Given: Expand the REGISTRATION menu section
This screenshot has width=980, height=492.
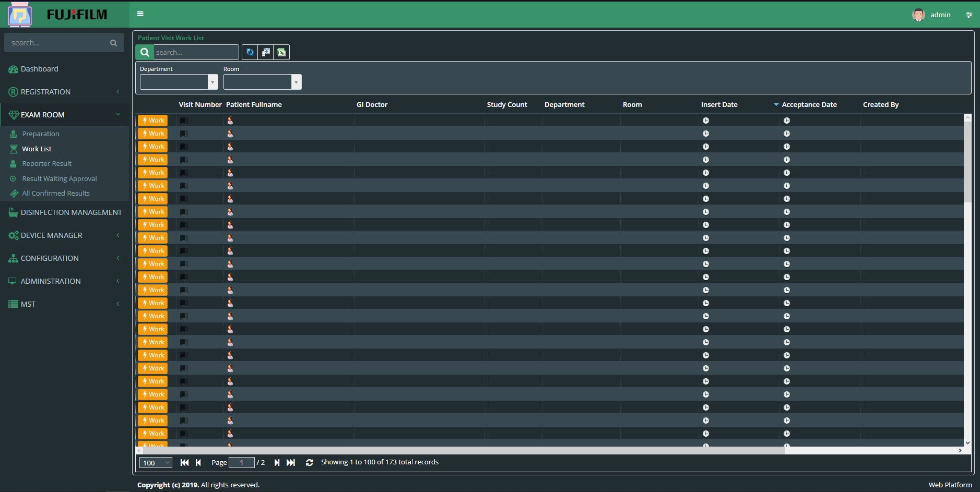Looking at the screenshot, I should [45, 92].
